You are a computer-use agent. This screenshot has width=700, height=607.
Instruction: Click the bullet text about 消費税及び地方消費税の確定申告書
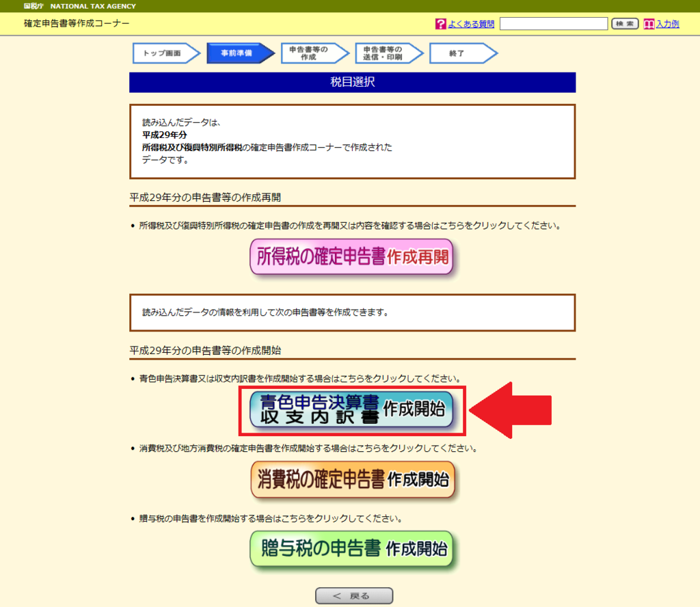pos(308,448)
